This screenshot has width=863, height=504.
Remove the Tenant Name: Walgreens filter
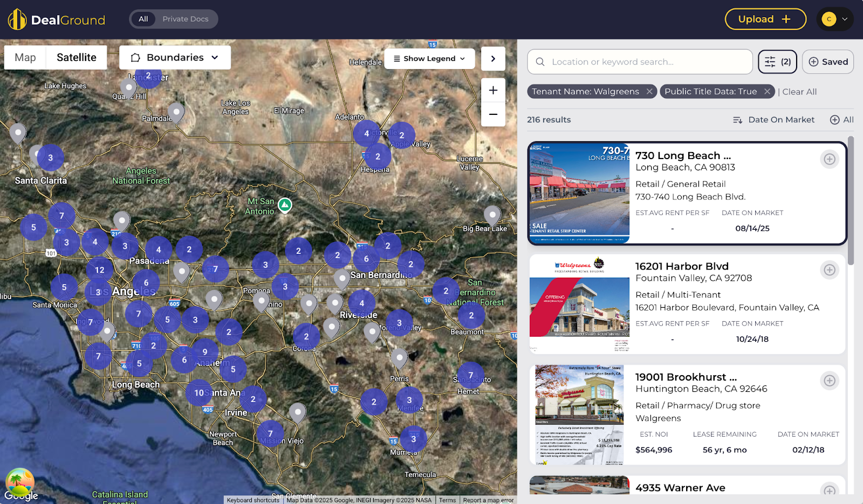click(x=649, y=92)
